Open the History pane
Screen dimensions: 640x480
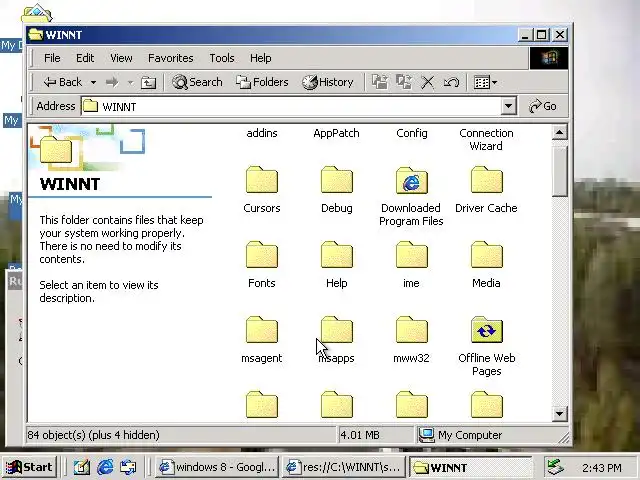coord(328,82)
